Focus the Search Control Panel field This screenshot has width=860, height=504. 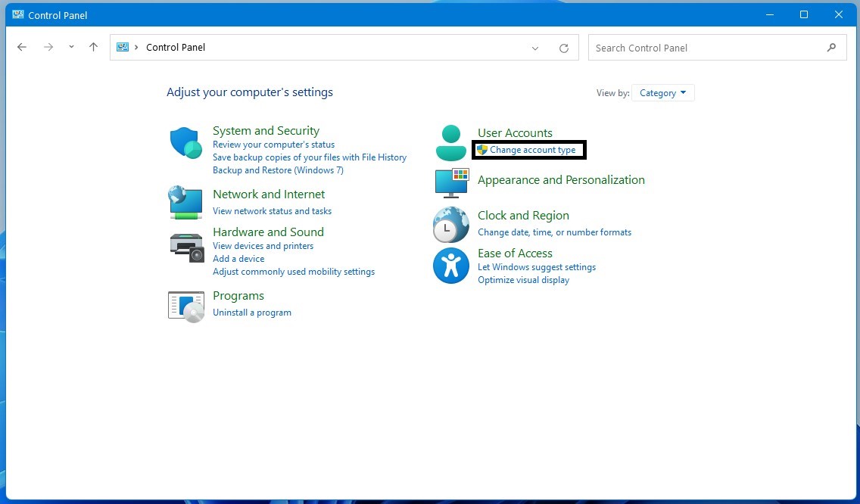[x=718, y=48]
